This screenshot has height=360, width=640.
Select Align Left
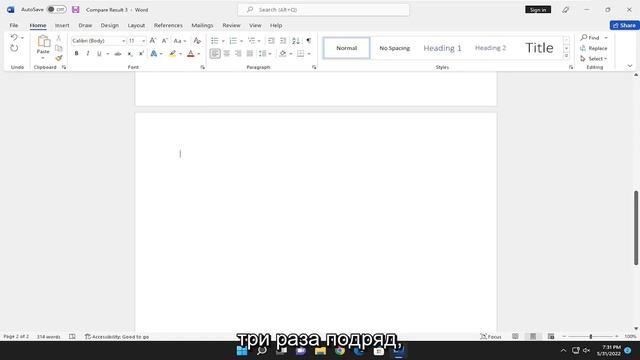click(215, 53)
